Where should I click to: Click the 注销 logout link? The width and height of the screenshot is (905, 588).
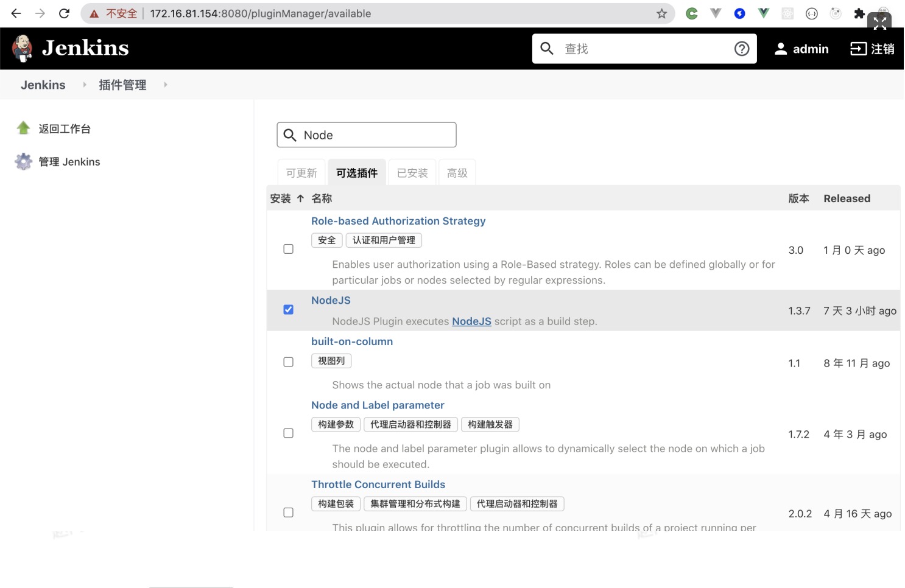(x=882, y=49)
